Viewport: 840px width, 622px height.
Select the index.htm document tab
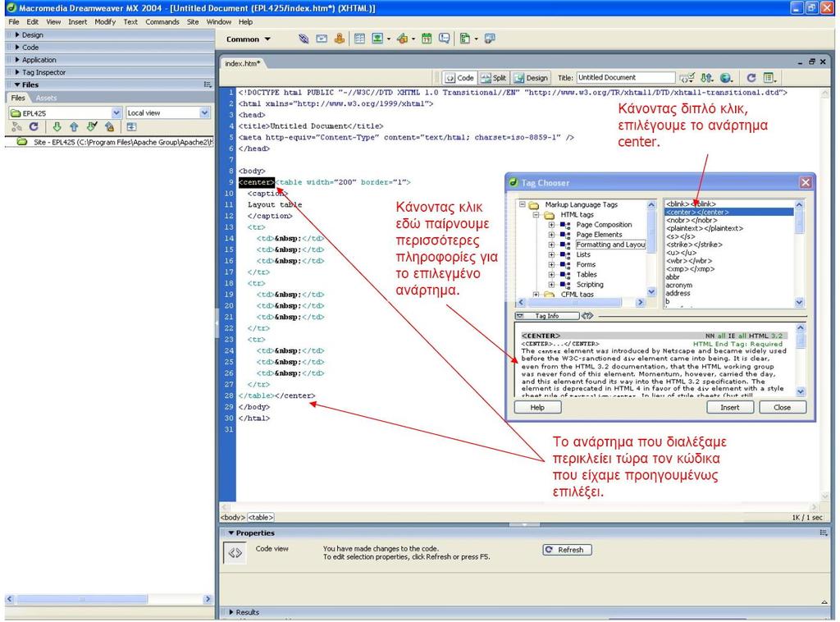[x=242, y=63]
